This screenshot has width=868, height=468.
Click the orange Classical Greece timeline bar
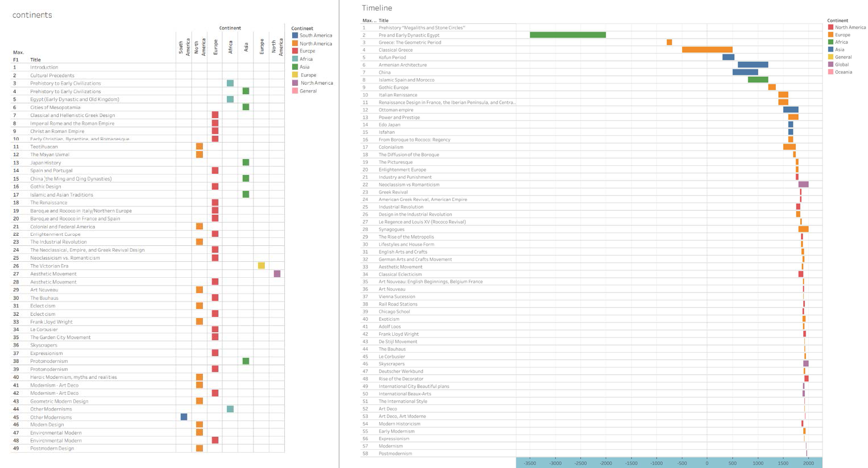[707, 50]
